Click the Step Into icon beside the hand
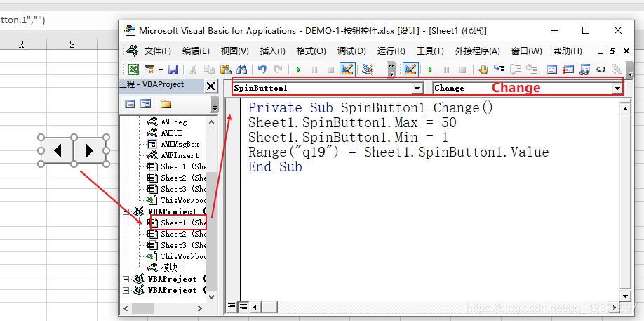This screenshot has height=321, width=644. (x=499, y=70)
